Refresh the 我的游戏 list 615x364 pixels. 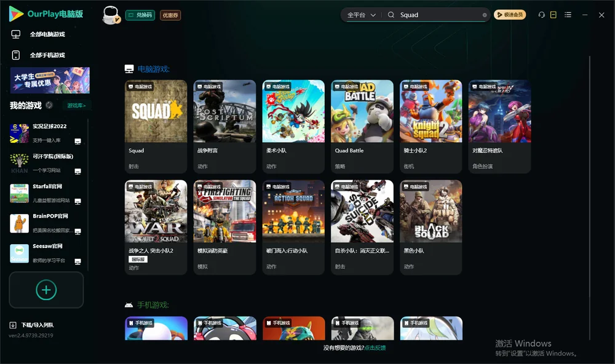[x=49, y=105]
